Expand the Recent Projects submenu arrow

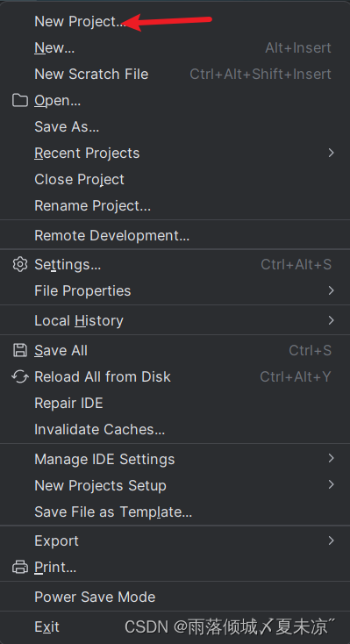pos(331,153)
